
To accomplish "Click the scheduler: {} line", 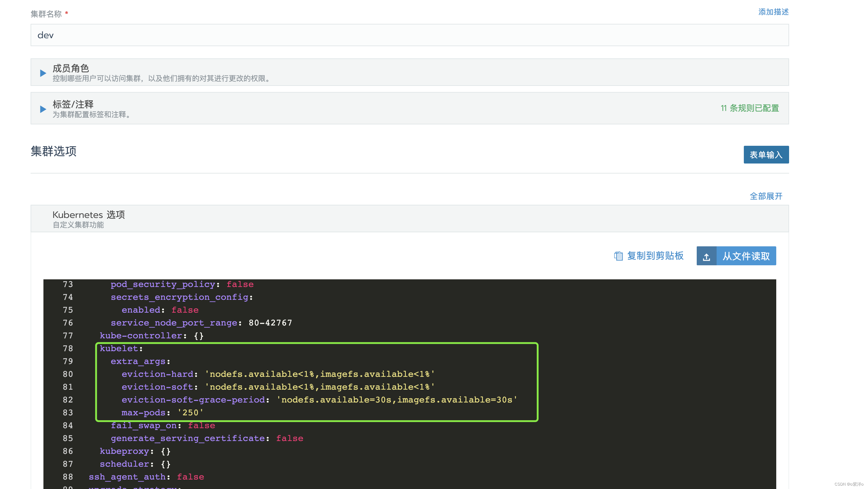I will (x=135, y=464).
